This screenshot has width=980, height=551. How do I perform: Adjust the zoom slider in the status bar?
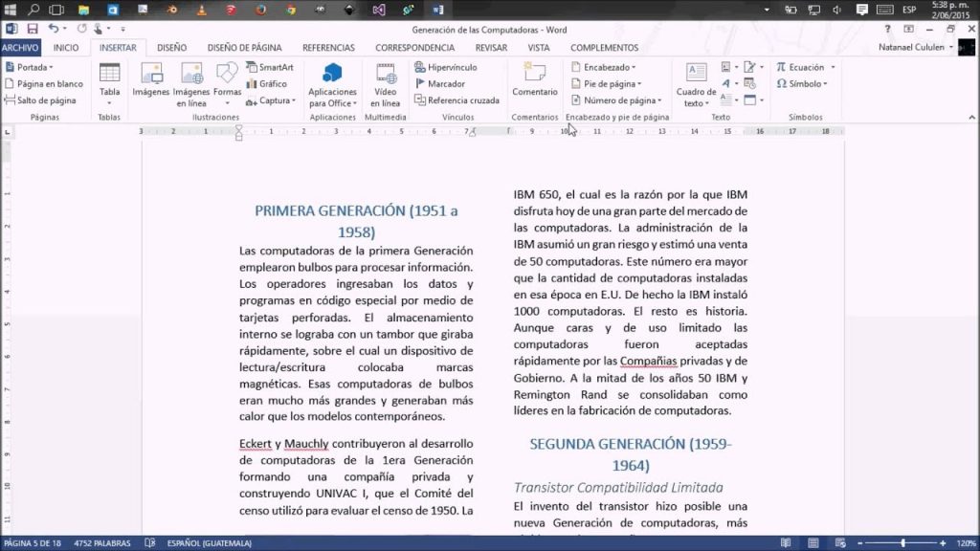pyautogui.click(x=902, y=542)
